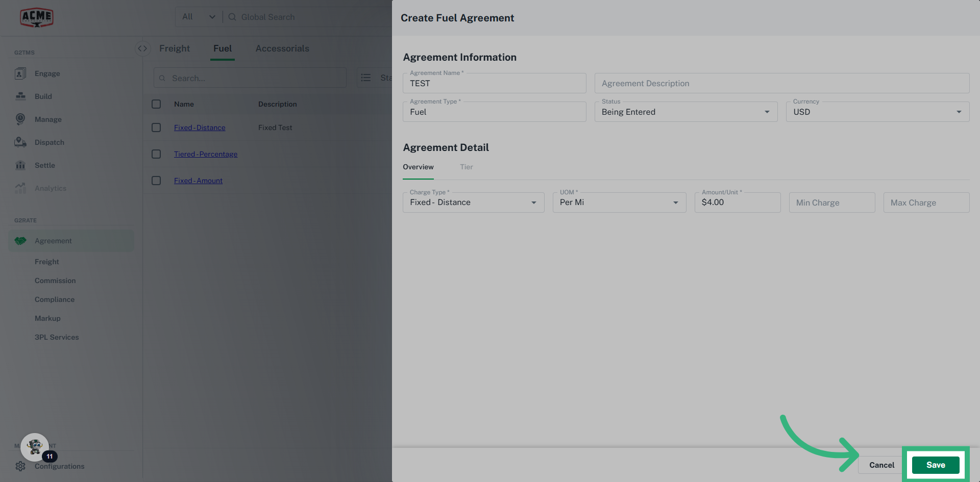The height and width of the screenshot is (482, 980).
Task: Click the Engage sidebar icon
Action: click(20, 73)
